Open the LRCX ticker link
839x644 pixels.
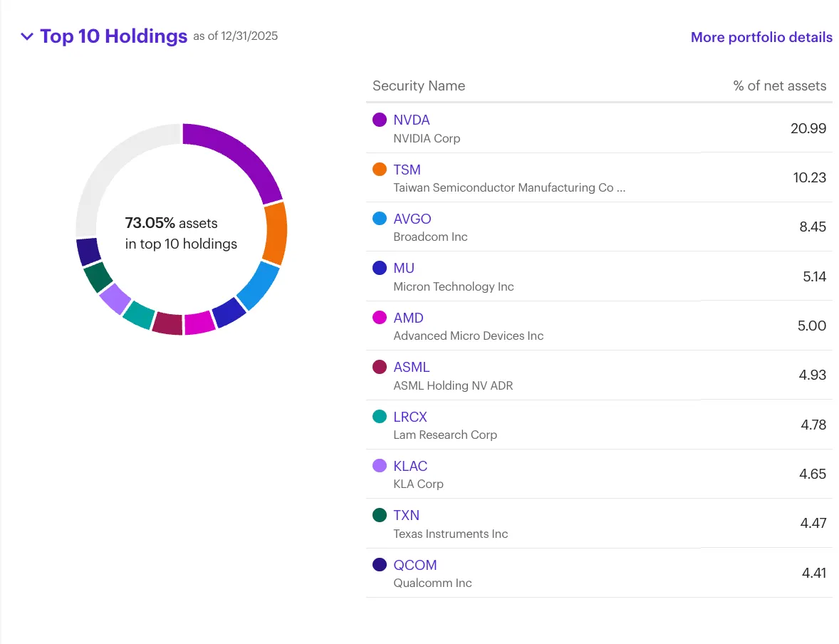pyautogui.click(x=410, y=417)
